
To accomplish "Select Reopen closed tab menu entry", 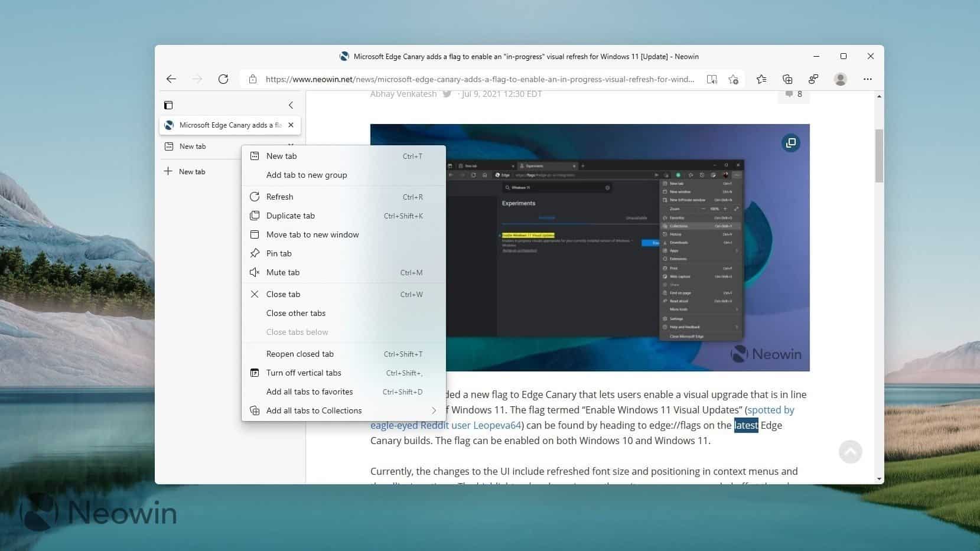I will 300,354.
